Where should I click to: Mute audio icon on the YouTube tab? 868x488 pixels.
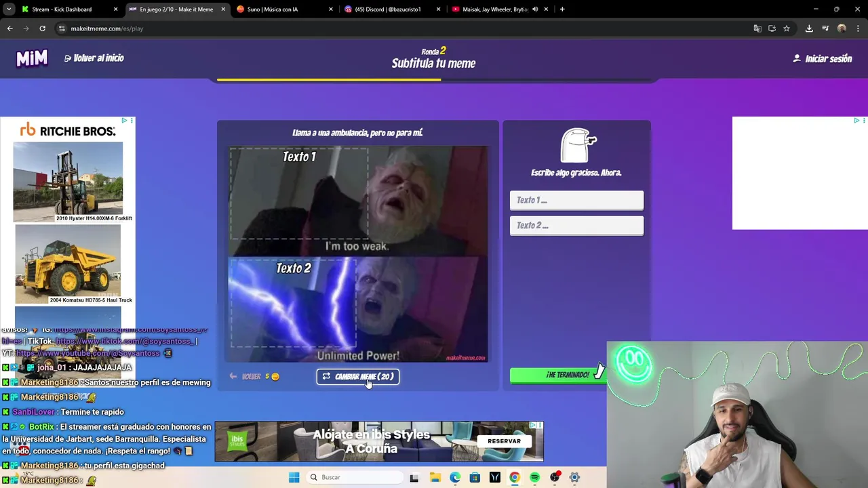pos(535,9)
